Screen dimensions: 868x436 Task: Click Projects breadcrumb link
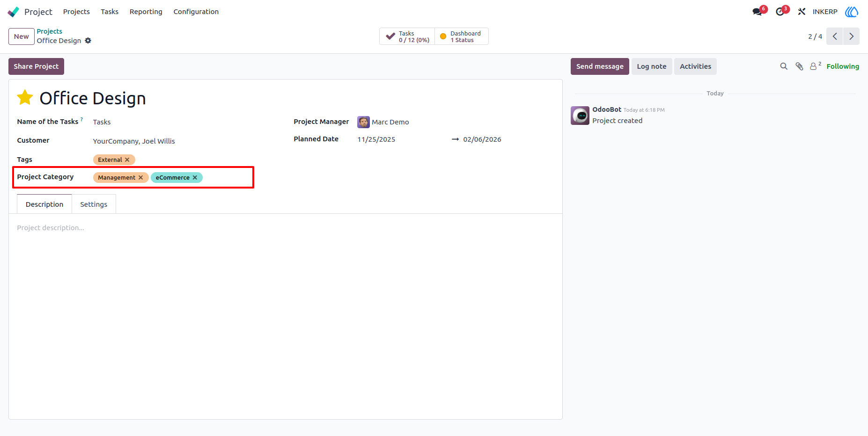click(x=50, y=31)
